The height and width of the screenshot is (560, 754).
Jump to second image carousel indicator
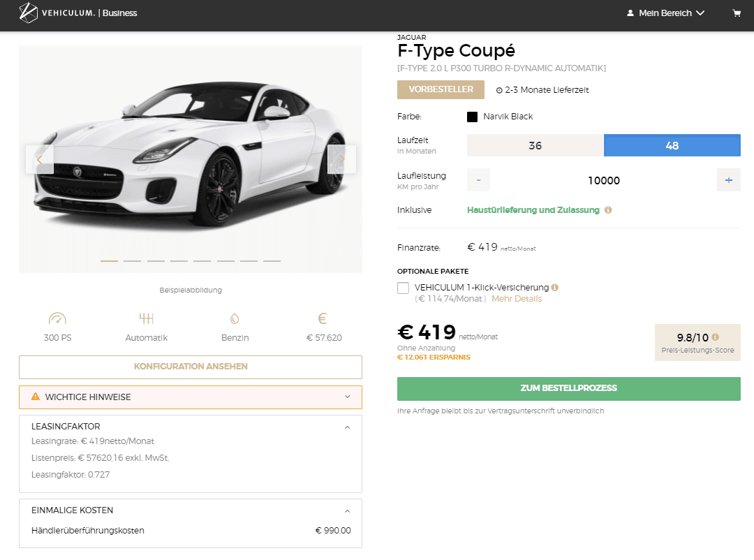point(132,260)
